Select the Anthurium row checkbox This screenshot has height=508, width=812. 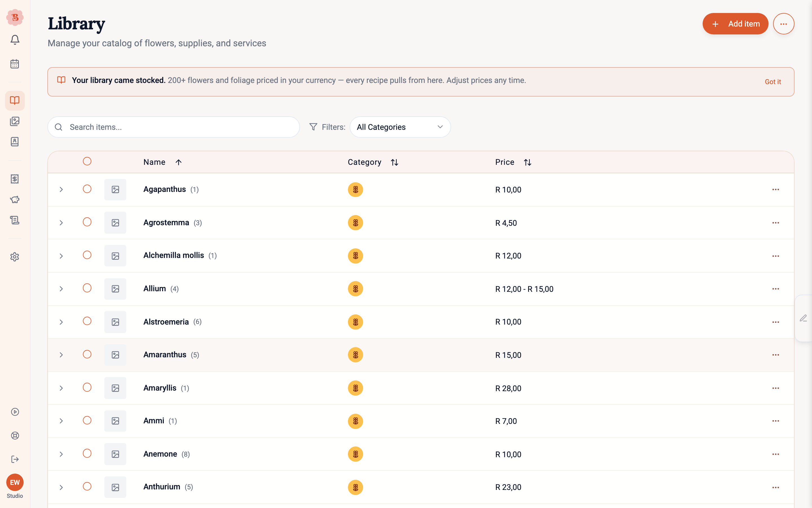[87, 487]
